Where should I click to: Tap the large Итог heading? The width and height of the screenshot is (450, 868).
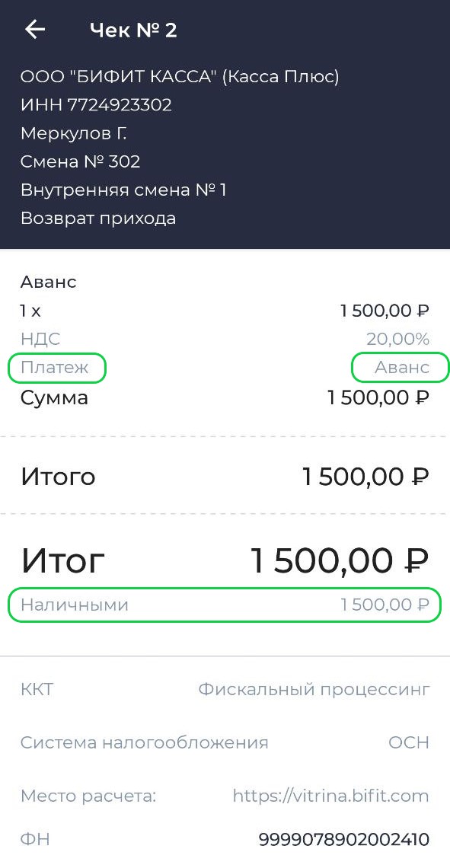pos(62,560)
